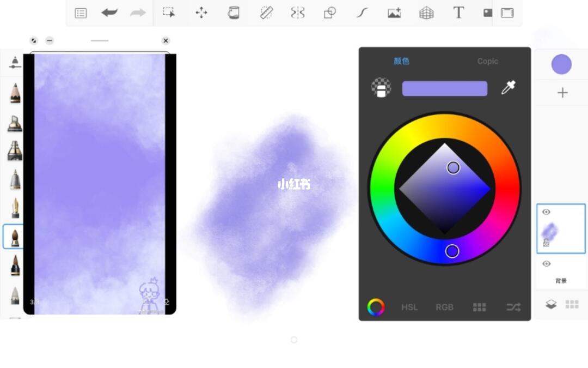This screenshot has width=588, height=368.
Task: Open the Perspective grid guides tool
Action: pyautogui.click(x=426, y=13)
